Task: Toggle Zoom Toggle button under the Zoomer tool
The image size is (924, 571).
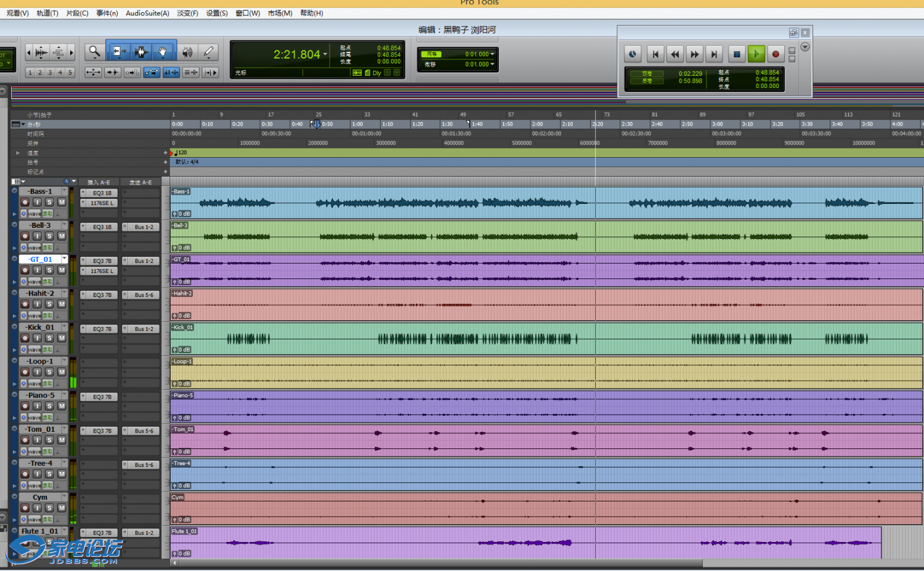Action: coord(93,73)
